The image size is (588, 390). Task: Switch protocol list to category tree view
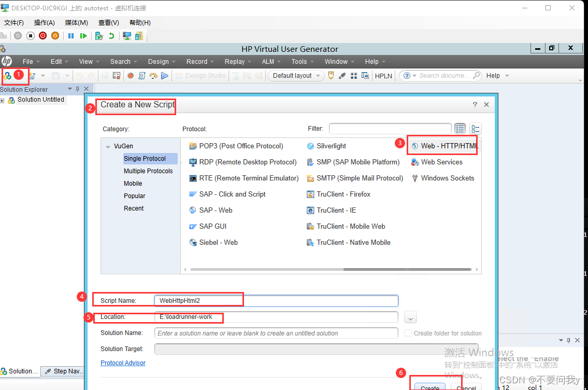(x=476, y=129)
